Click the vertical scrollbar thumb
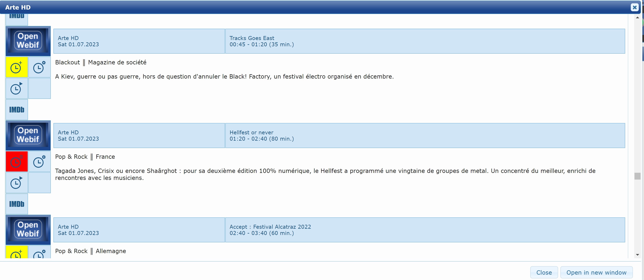The width and height of the screenshot is (644, 280). point(638,176)
